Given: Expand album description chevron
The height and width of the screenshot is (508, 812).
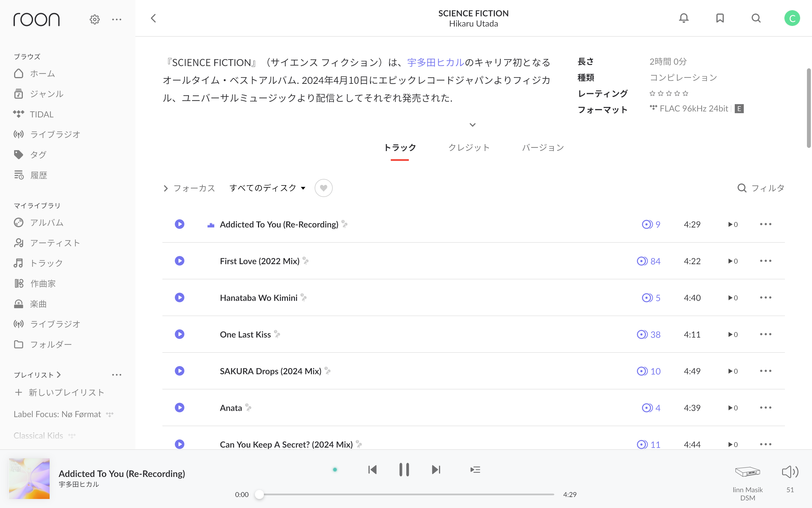Looking at the screenshot, I should [473, 125].
